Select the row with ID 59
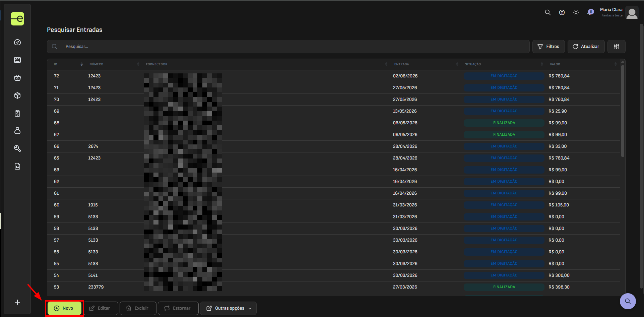 [334, 217]
